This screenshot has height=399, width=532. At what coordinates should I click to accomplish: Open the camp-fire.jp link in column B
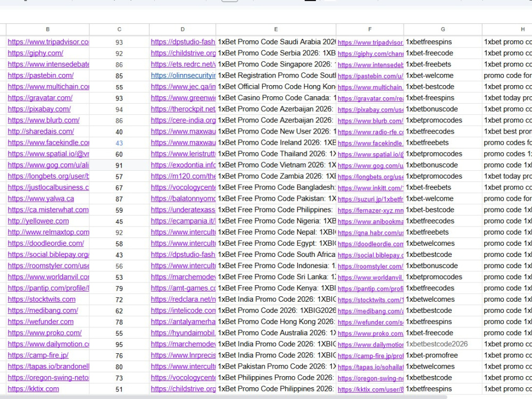pos(38,355)
